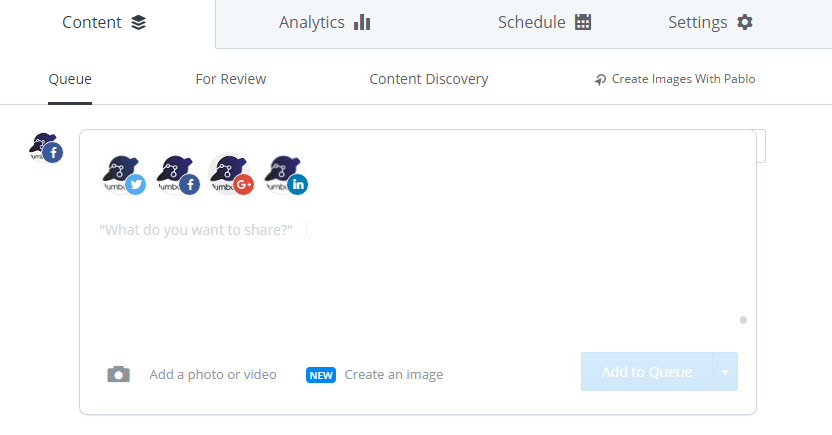Switch to the For Review tab

coord(231,79)
